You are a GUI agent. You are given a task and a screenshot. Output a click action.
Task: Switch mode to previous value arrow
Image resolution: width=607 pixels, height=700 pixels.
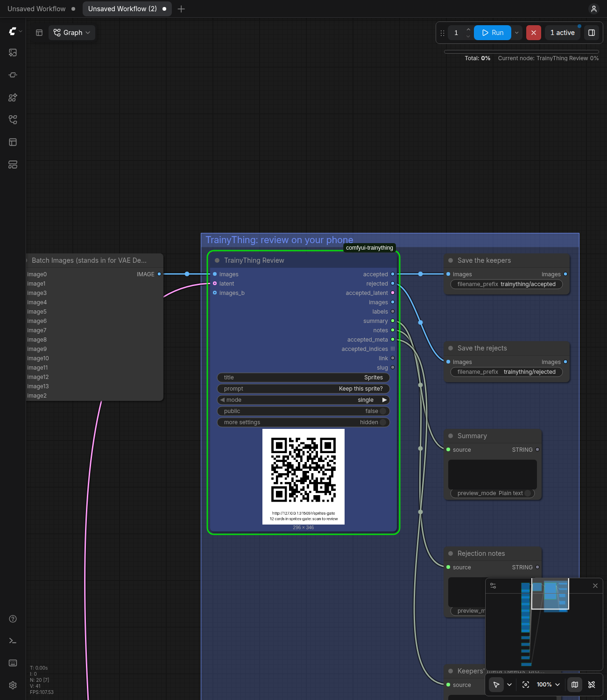[223, 400]
